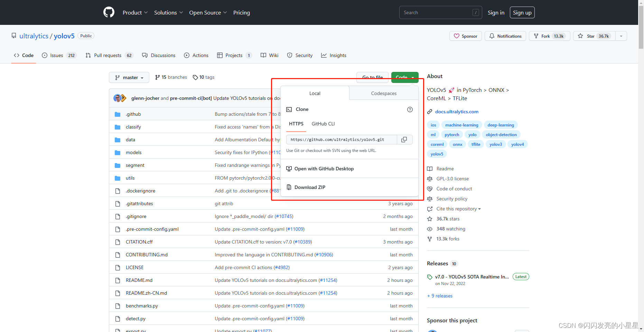Image resolution: width=644 pixels, height=332 pixels.
Task: Open the Wiki tab
Action: (269, 55)
